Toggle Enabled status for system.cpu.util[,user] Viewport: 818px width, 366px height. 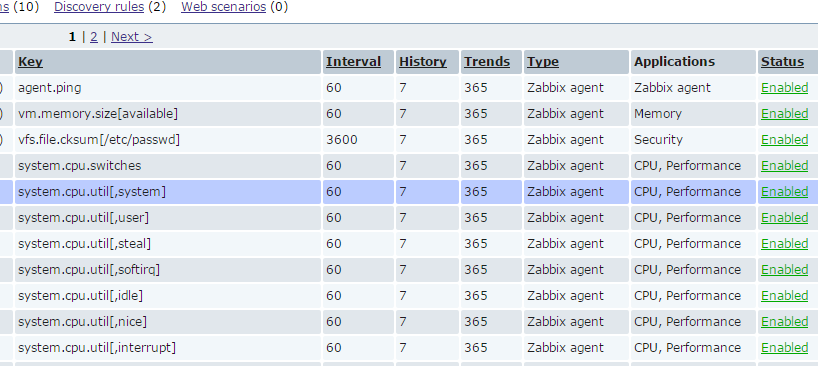(784, 217)
